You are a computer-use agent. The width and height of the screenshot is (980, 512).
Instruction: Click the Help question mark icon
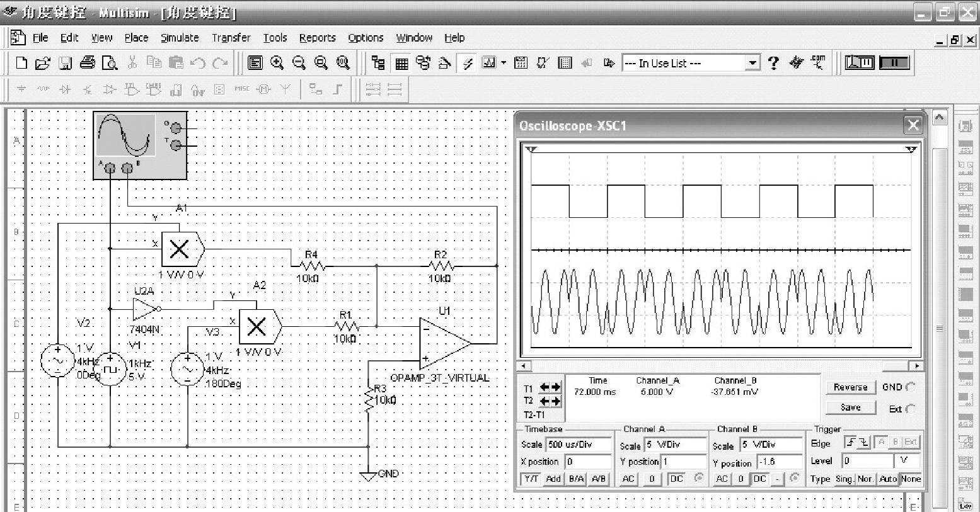[773, 63]
